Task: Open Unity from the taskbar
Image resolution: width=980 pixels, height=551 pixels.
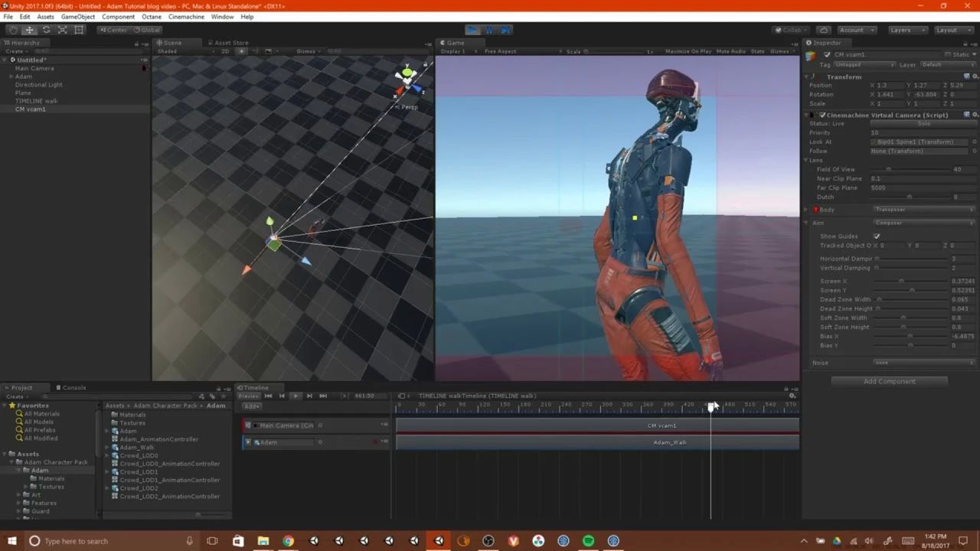Action: point(439,541)
